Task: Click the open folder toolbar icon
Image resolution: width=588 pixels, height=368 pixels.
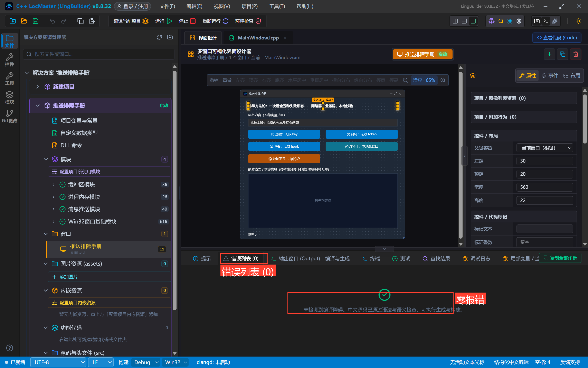Action: click(24, 21)
